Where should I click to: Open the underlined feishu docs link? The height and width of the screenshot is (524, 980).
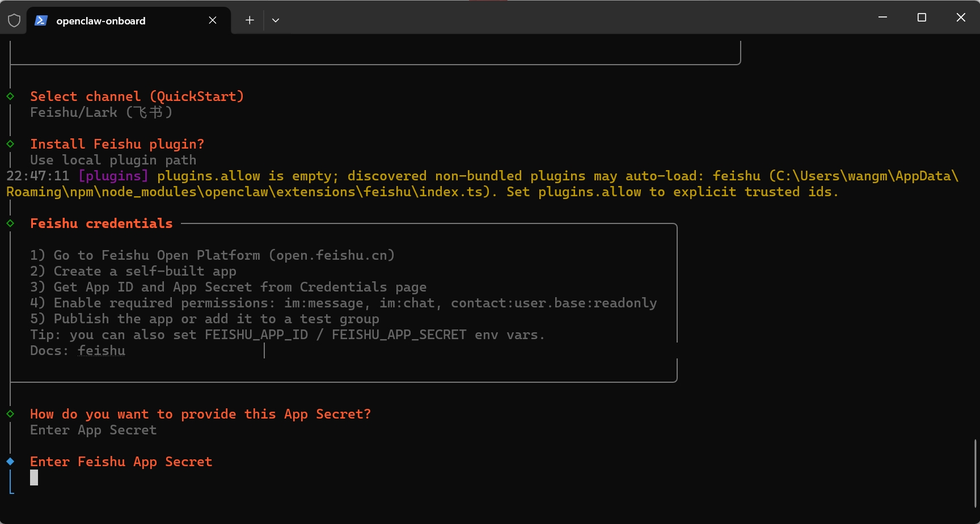point(102,351)
